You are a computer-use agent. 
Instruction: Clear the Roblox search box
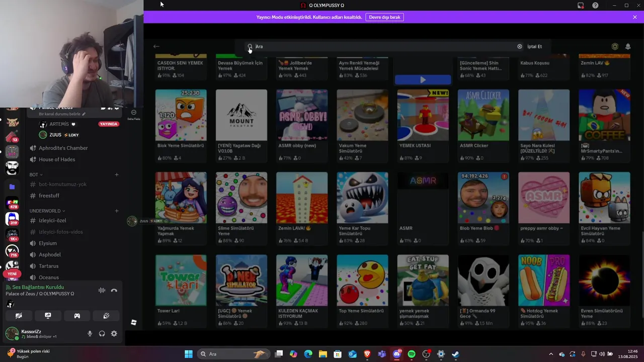[x=520, y=46]
